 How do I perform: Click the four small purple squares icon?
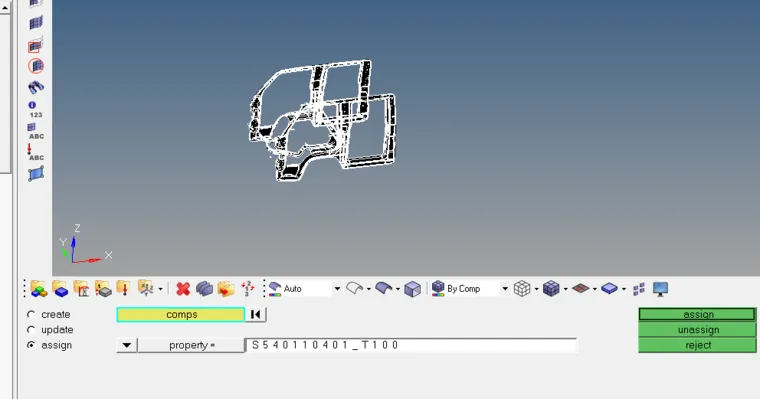pyautogui.click(x=638, y=289)
